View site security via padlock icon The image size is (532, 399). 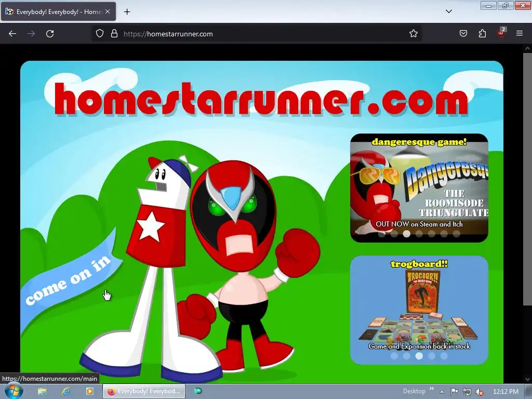tap(114, 34)
